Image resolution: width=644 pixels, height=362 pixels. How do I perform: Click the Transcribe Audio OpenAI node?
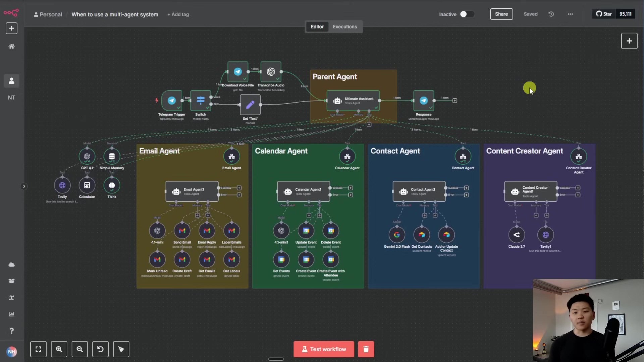tap(271, 72)
